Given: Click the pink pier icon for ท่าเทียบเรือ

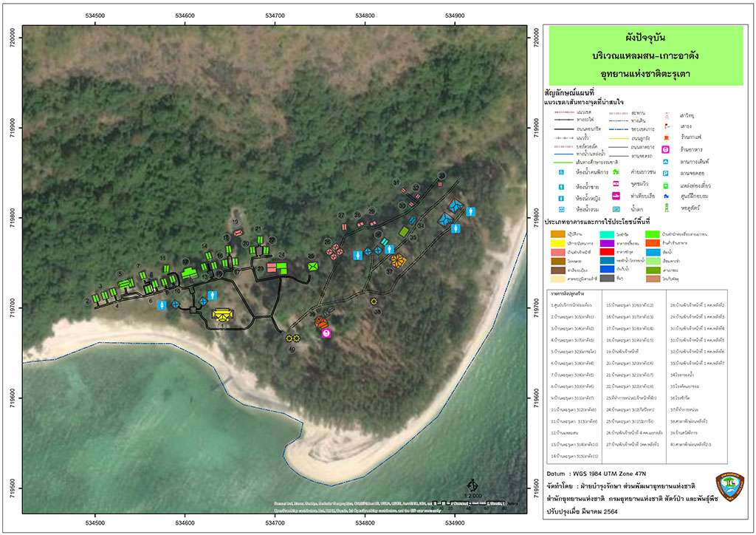Looking at the screenshot, I should (616, 196).
